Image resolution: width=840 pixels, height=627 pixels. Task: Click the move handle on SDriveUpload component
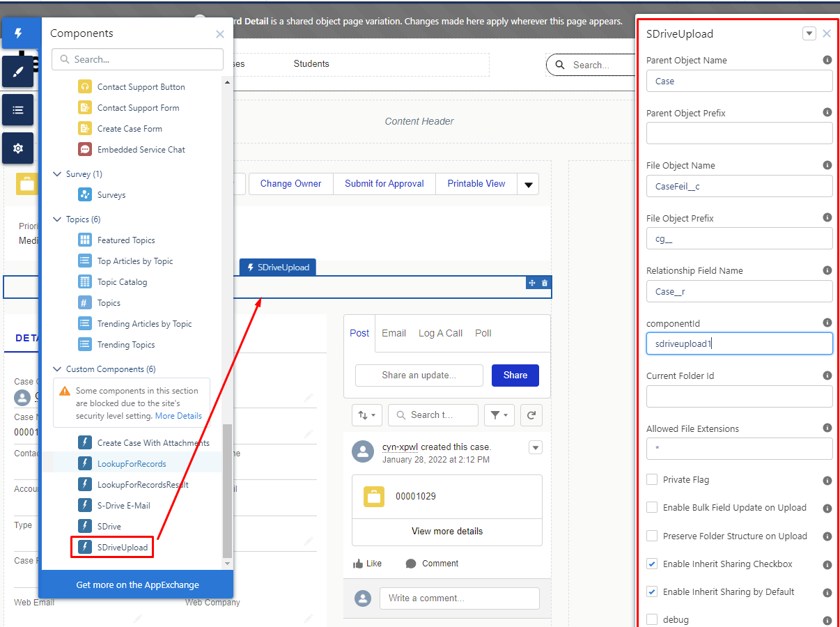531,283
